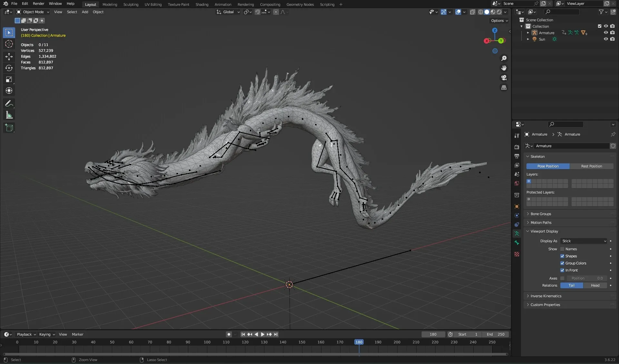Screen dimensions: 619x364
Task: Select the Rotate tool
Action: click(x=9, y=68)
